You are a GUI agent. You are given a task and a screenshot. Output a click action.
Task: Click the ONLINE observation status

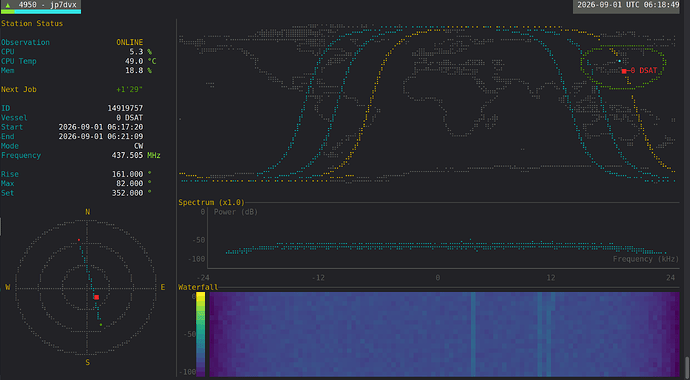[x=129, y=42]
